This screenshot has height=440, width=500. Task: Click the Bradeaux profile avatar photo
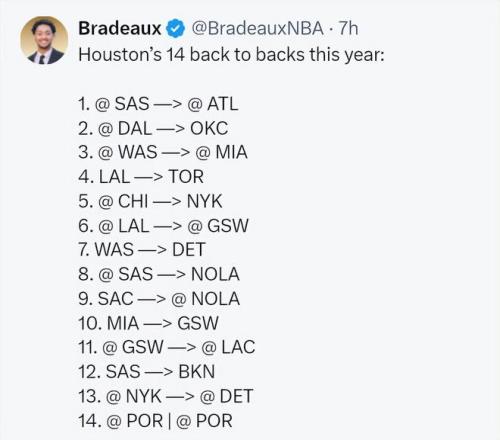(44, 40)
